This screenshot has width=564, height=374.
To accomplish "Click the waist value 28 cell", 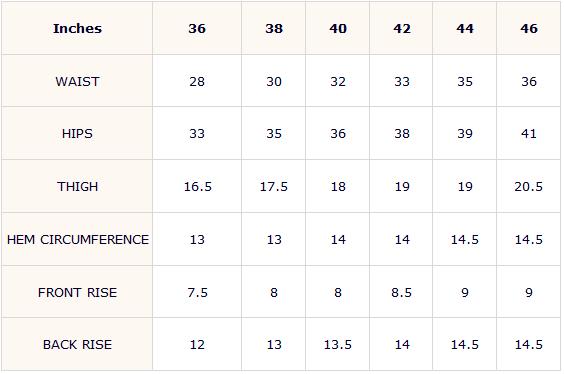I will coord(197,81).
